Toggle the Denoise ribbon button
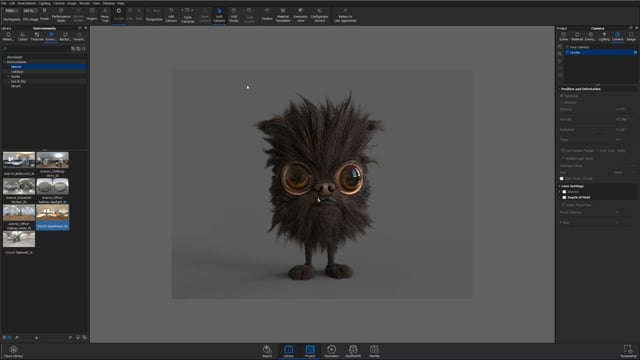Viewport: 640px width, 360px height. click(78, 15)
